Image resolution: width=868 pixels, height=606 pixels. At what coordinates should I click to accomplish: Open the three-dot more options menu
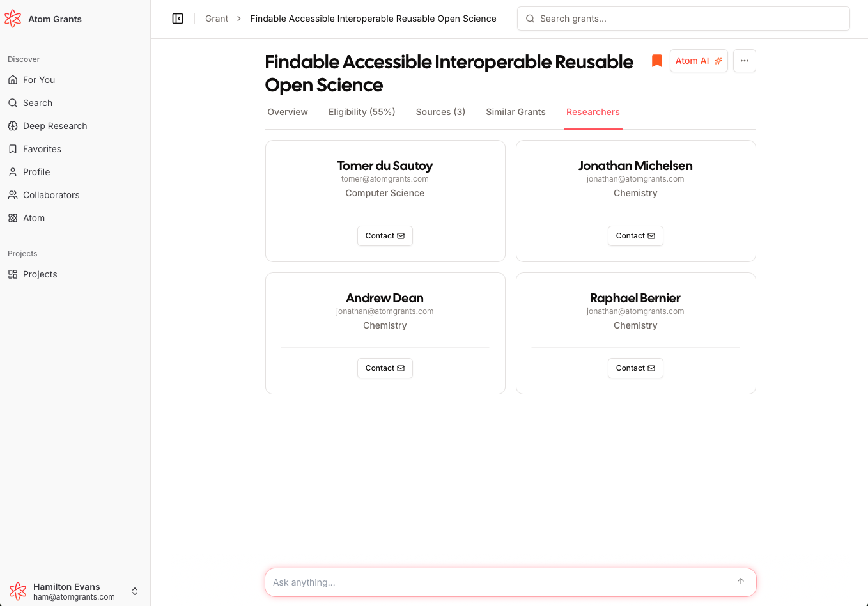pos(744,61)
